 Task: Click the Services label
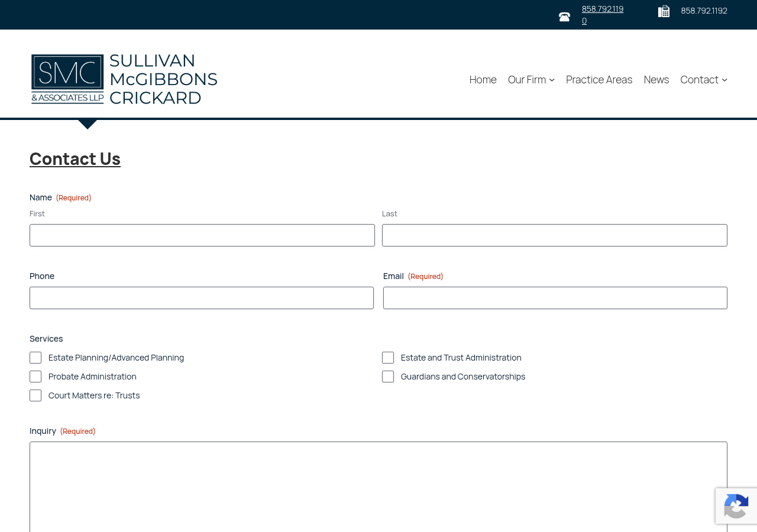(46, 339)
